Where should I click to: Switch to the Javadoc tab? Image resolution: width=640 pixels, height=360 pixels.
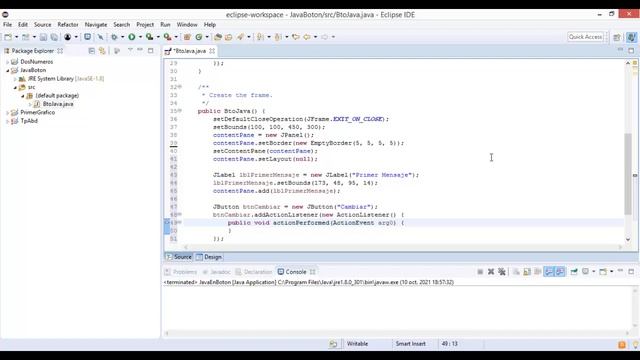[x=217, y=272]
